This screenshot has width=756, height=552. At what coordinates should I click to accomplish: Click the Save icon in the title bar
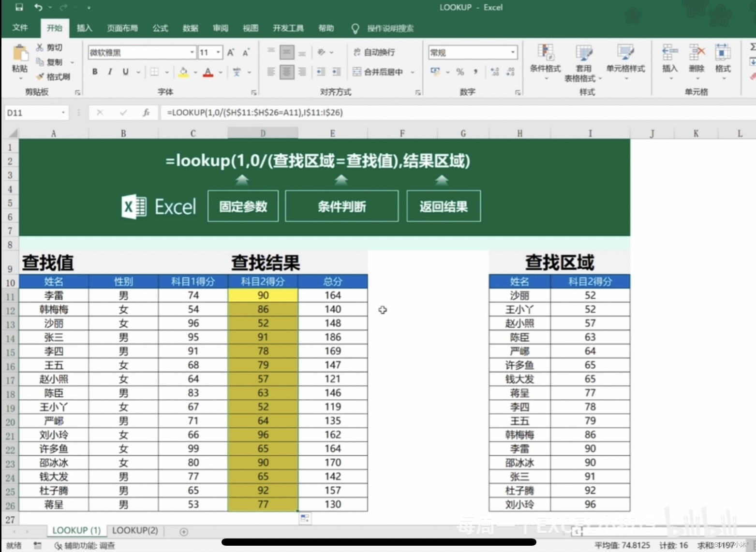pyautogui.click(x=19, y=7)
